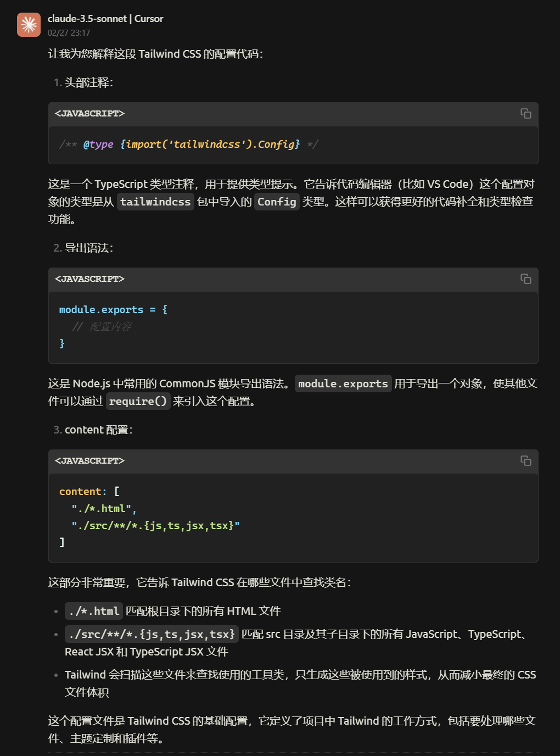
Task: Copy the module.exports code block
Action: point(525,279)
